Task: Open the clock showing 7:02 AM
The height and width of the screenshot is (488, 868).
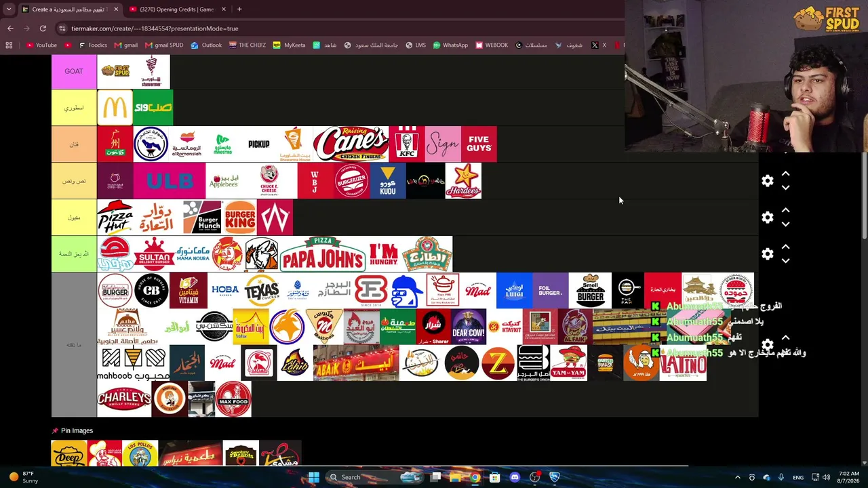Action: 848,477
